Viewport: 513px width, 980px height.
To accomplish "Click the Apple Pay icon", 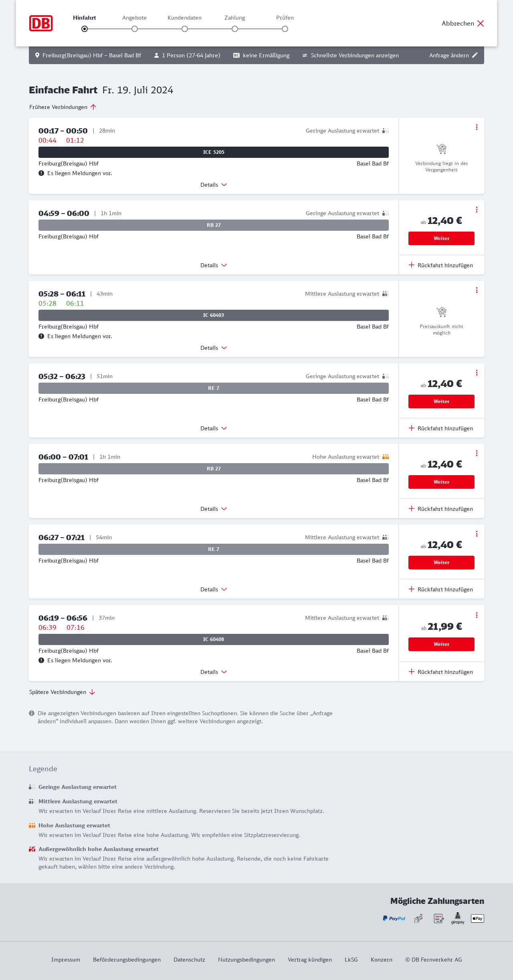I will [477, 918].
